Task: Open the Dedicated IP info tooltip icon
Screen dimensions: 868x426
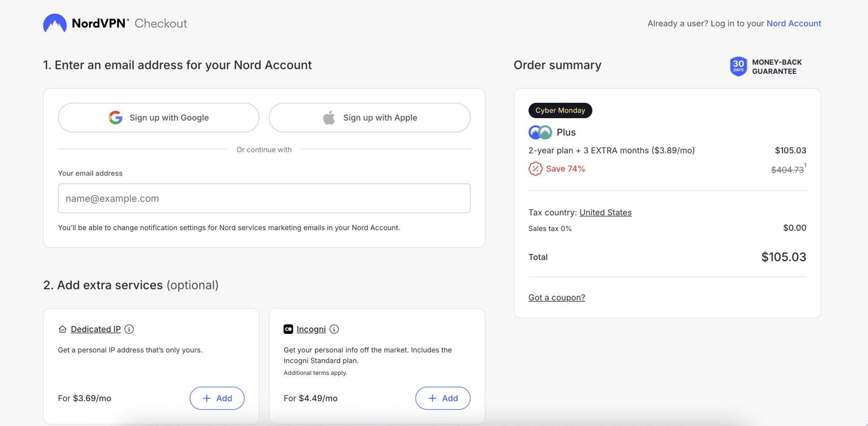Action: pyautogui.click(x=129, y=329)
